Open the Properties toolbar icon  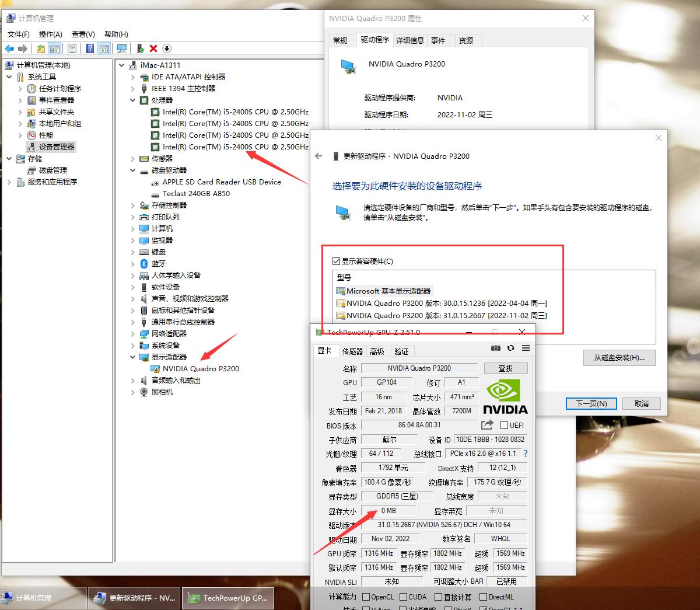(72, 48)
